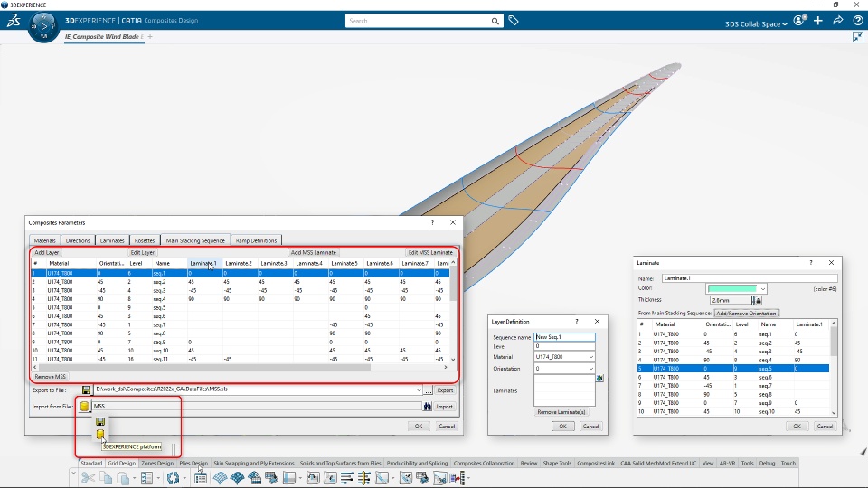This screenshot has width=868, height=488.
Task: Choose the floppy disk file option in popup
Action: [x=100, y=422]
